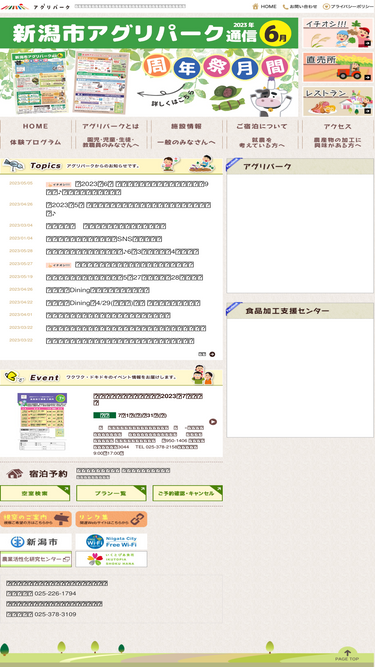Select アグリパークとは in navigation menu
This screenshot has width=375, height=667.
[x=111, y=126]
